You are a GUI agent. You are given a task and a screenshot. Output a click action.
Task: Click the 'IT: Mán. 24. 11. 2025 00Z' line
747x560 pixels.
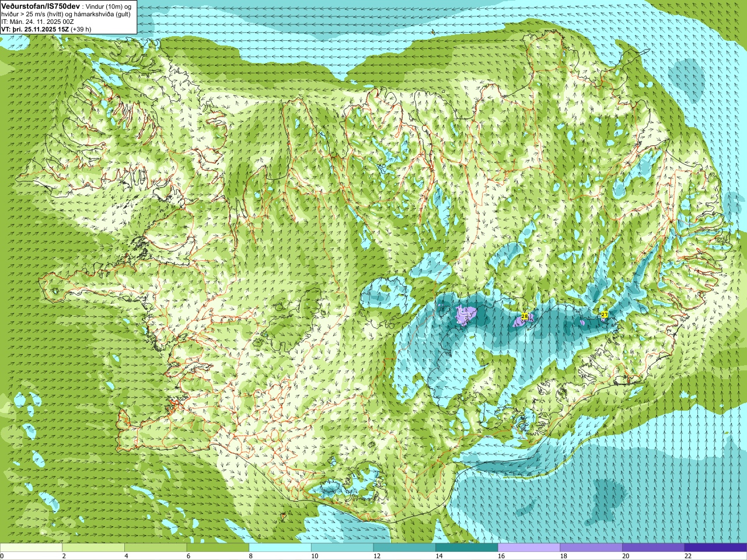(x=38, y=22)
